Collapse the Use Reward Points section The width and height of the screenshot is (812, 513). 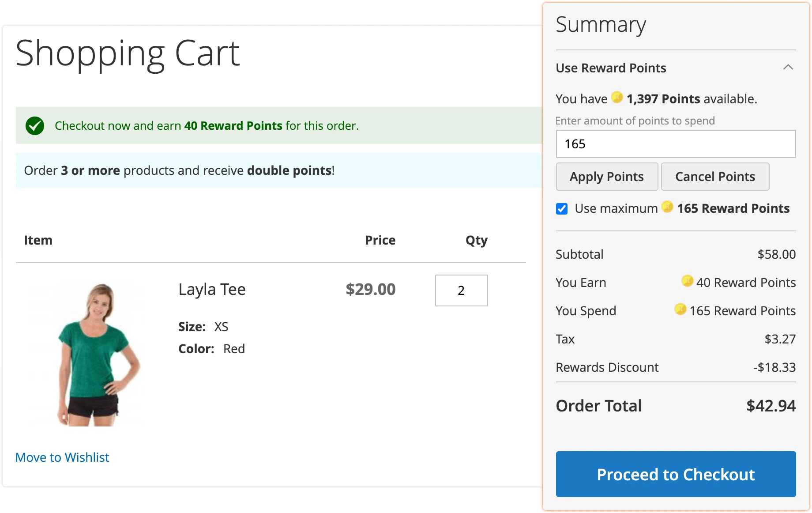(789, 67)
